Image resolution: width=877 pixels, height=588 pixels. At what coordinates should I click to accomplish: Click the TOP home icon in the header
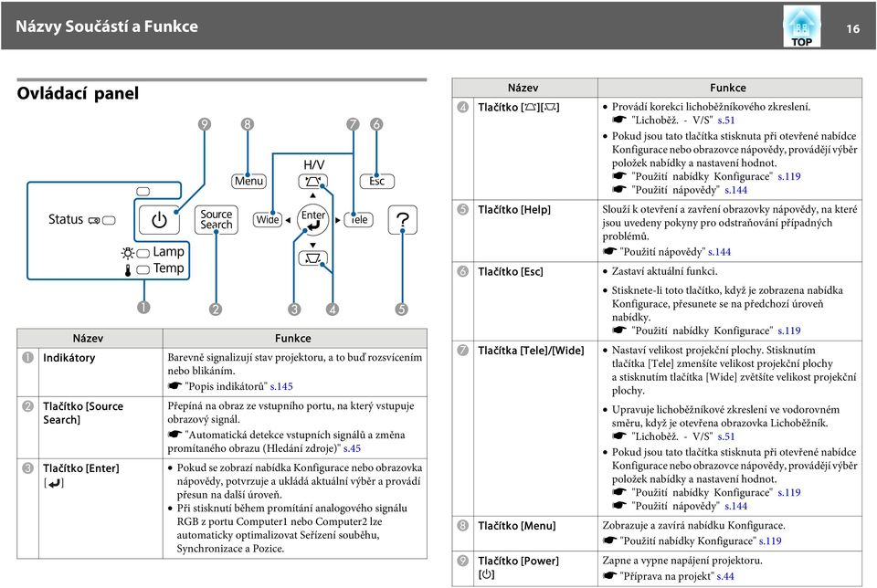click(x=801, y=26)
